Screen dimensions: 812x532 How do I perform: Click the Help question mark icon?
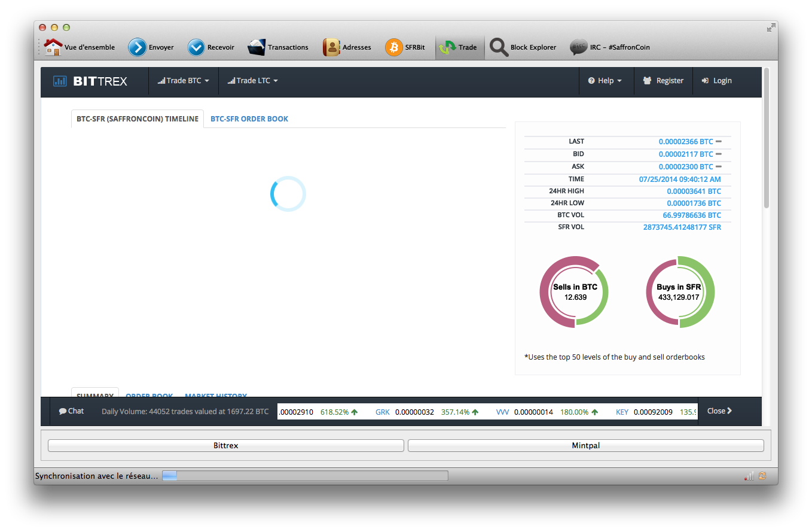(x=591, y=81)
